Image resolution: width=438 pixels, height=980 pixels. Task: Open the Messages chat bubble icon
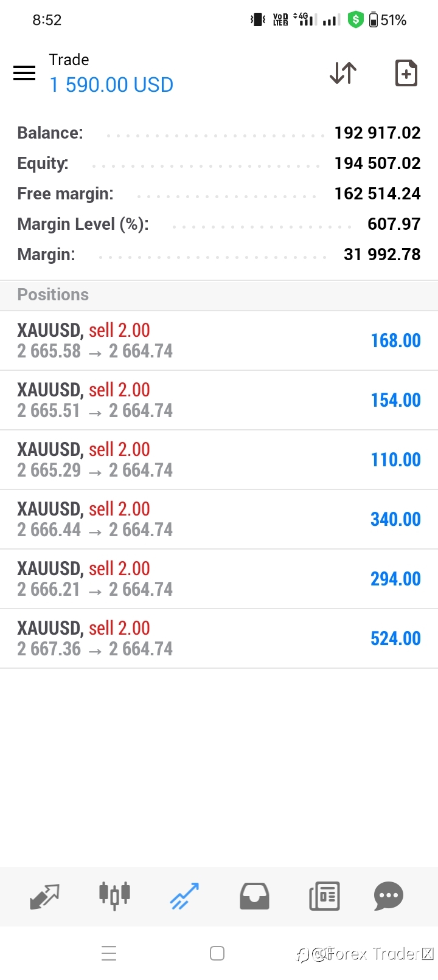point(389,896)
